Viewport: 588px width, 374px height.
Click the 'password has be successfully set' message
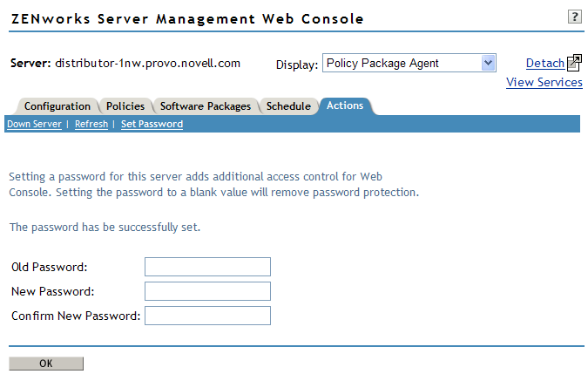coord(105,227)
